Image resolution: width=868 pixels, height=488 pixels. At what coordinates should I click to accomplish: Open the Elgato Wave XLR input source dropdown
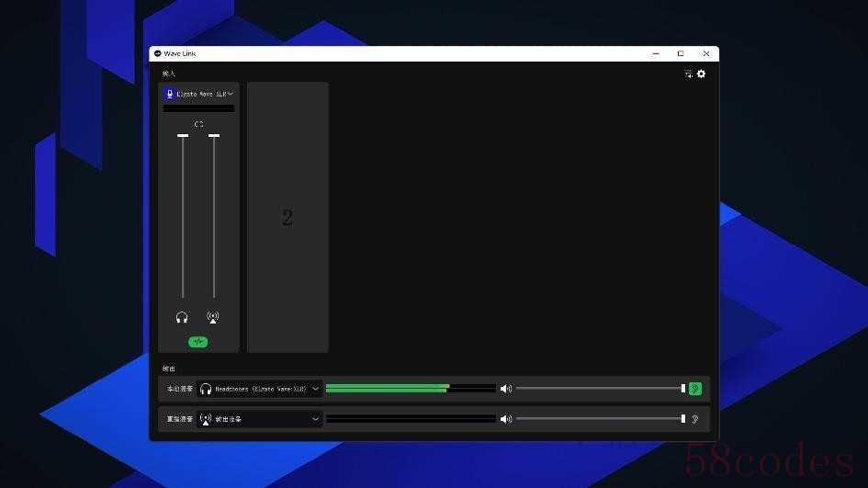[231, 94]
